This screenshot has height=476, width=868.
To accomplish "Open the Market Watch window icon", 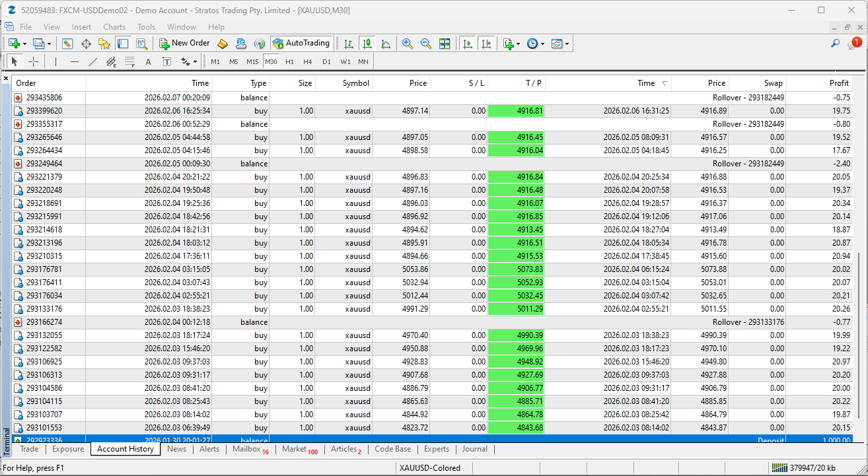I will pyautogui.click(x=67, y=44).
